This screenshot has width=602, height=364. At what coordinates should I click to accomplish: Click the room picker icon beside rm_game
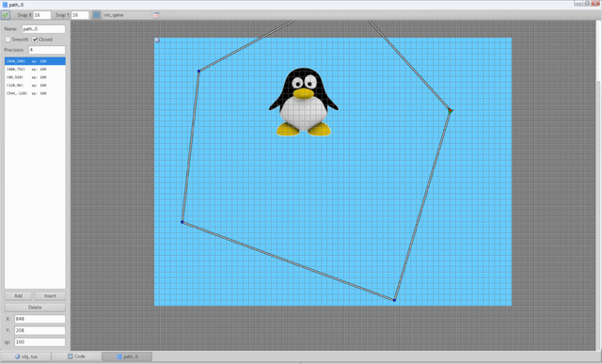156,15
